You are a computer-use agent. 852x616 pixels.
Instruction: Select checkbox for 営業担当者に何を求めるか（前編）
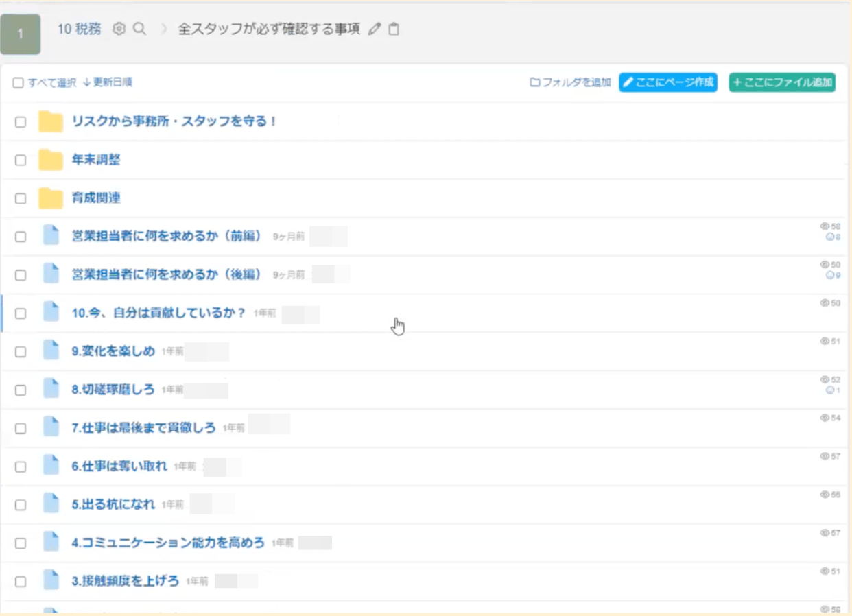click(x=21, y=237)
